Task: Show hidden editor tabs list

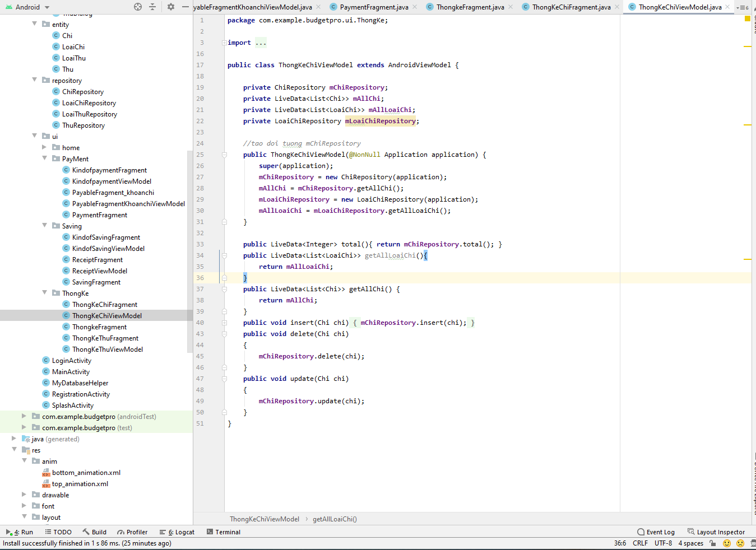Action: pos(743,7)
